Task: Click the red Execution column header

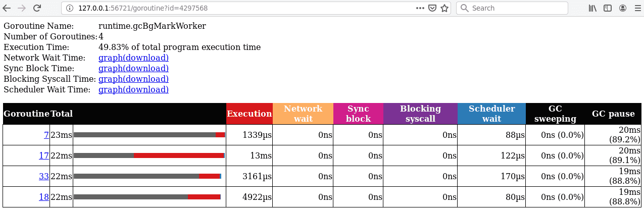Action: coord(250,114)
